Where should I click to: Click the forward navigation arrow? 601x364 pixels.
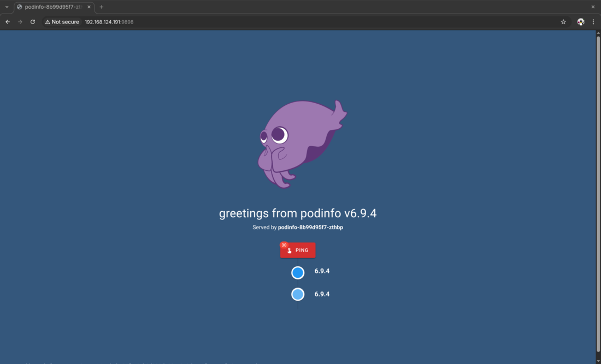20,22
